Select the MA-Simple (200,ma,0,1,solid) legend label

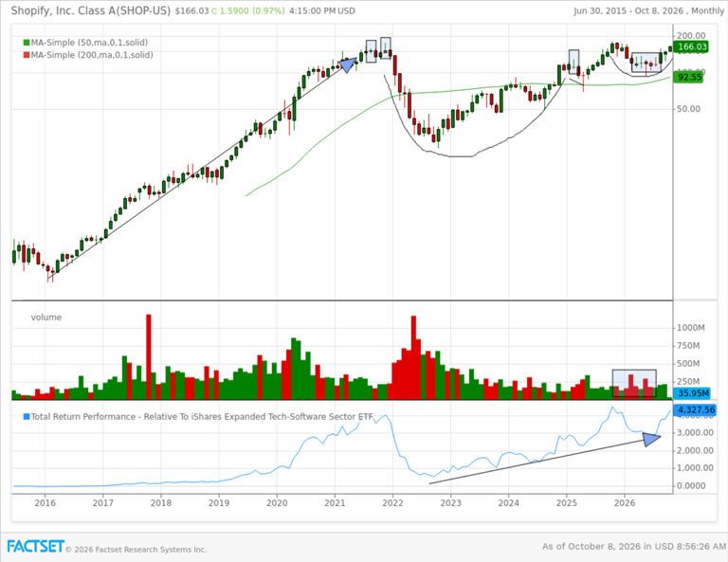(92, 55)
